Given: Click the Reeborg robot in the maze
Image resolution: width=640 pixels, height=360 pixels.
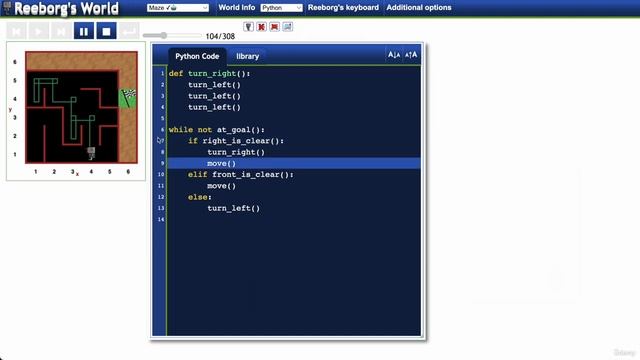Looking at the screenshot, I should click(91, 153).
